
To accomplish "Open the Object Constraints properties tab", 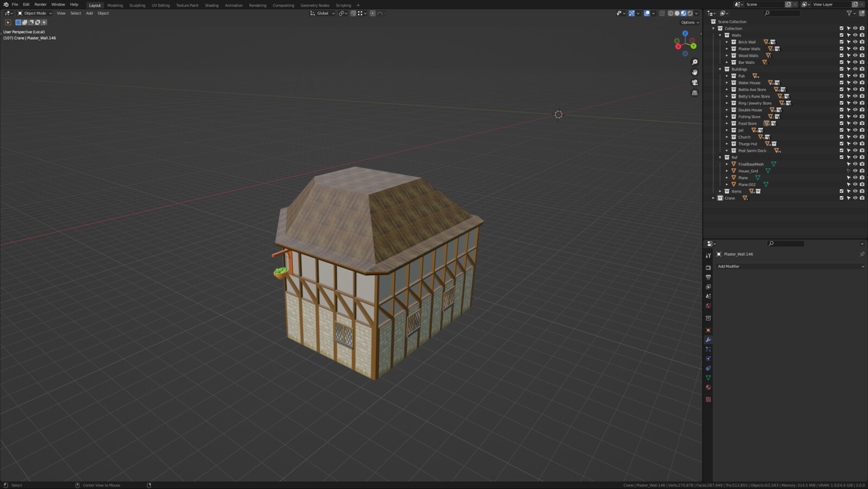I will (x=708, y=368).
